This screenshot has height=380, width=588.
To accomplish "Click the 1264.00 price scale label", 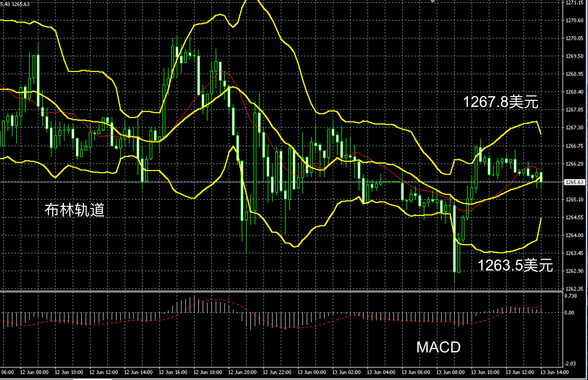I will pos(574,235).
